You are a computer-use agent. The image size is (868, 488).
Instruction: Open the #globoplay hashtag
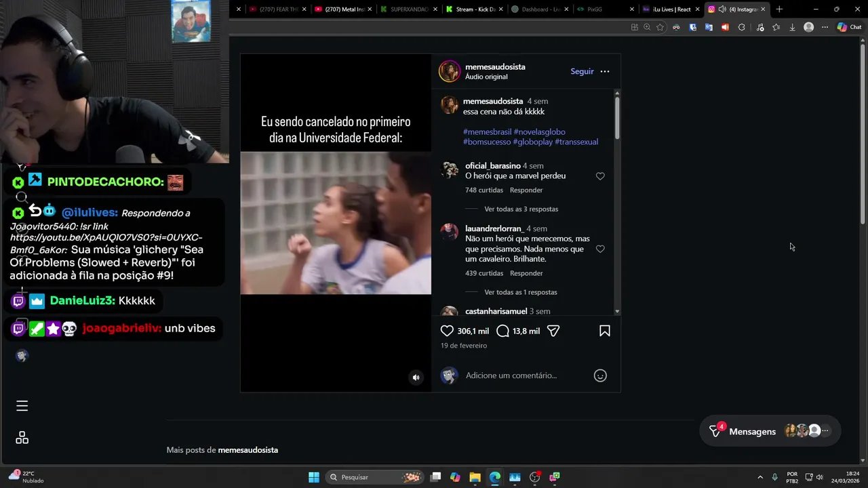pos(532,142)
